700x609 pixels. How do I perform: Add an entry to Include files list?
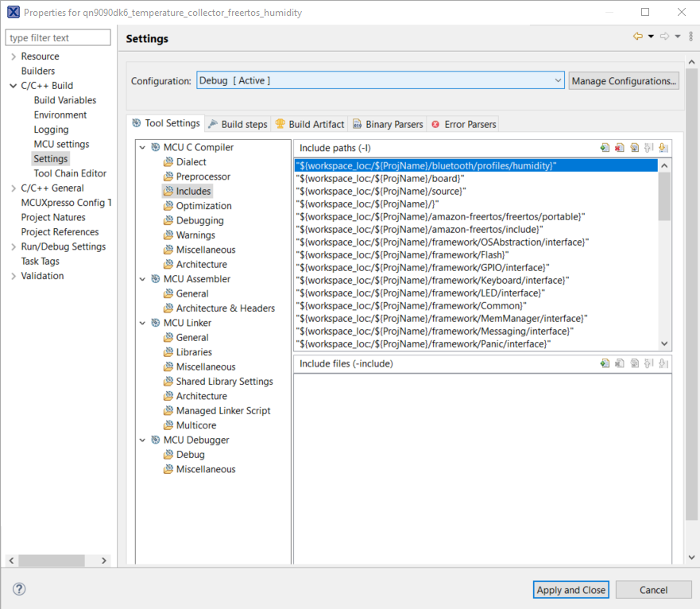coord(605,363)
